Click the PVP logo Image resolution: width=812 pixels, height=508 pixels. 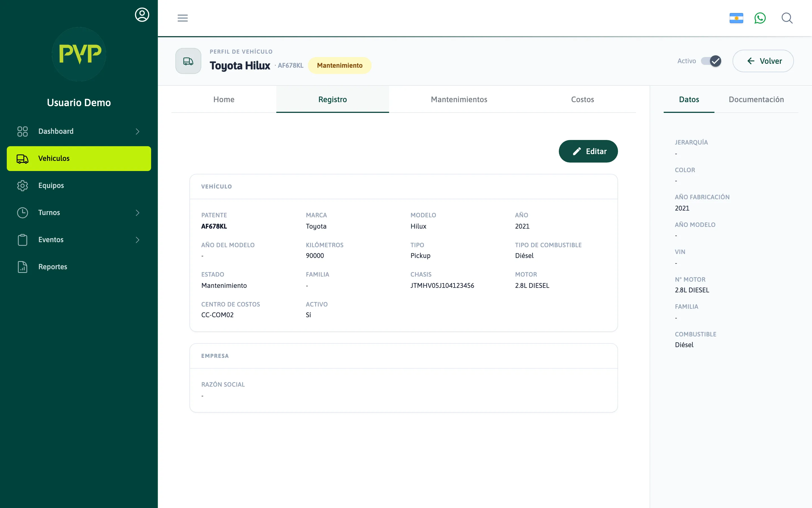pyautogui.click(x=79, y=54)
